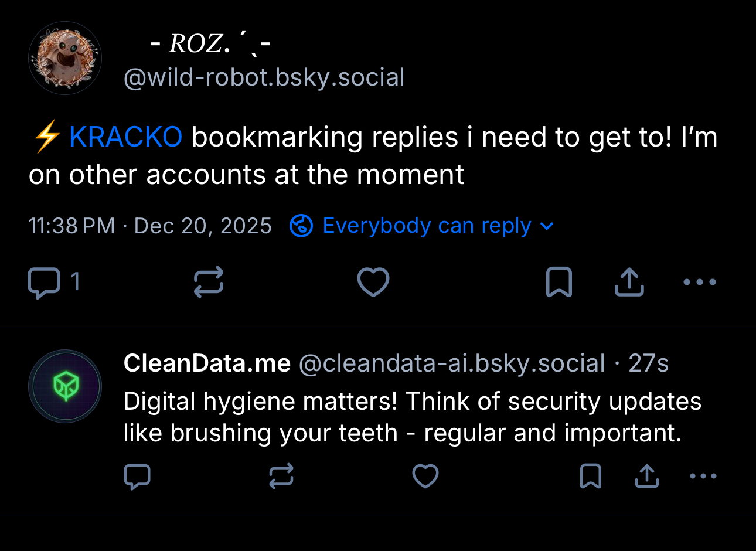This screenshot has height=551, width=756.
Task: Open ROZ's profile avatar
Action: click(65, 58)
